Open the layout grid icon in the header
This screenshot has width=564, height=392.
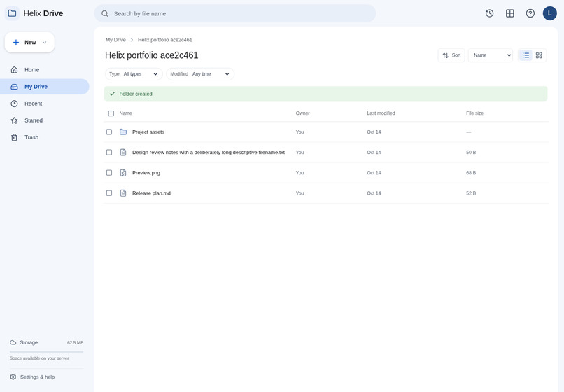pos(509,13)
